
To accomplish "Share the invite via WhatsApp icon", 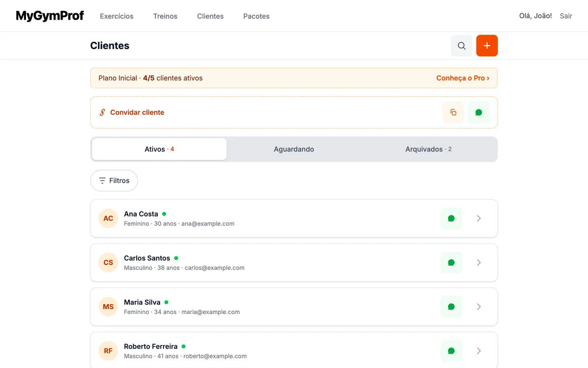I will click(479, 112).
